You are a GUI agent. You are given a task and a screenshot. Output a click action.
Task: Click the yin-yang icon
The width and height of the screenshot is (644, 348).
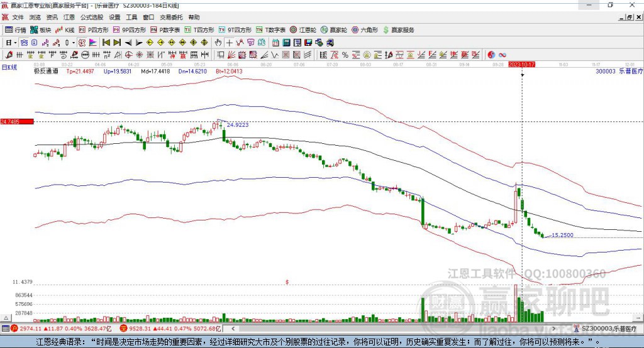(x=491, y=55)
